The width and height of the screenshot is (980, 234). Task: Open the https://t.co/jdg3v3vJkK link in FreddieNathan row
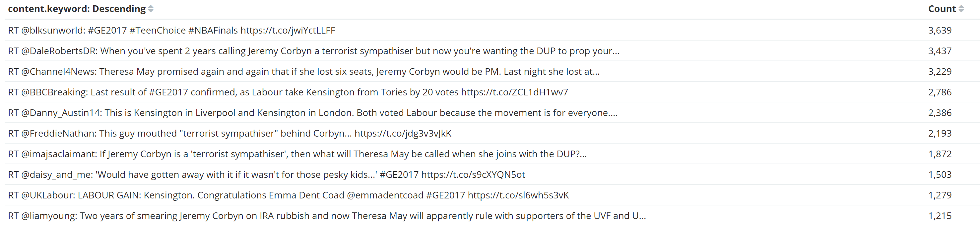403,133
